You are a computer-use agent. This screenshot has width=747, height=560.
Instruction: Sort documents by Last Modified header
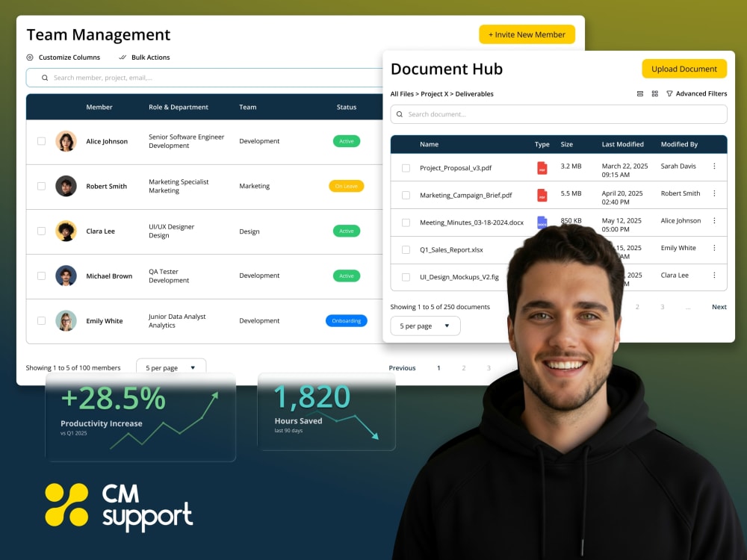[x=623, y=144]
